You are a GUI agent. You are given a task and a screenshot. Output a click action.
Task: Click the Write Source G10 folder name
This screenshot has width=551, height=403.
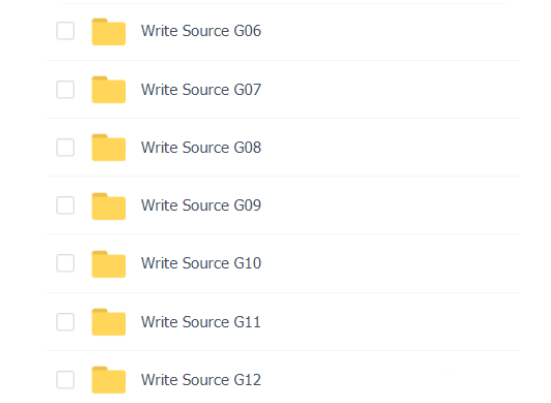pyautogui.click(x=201, y=263)
